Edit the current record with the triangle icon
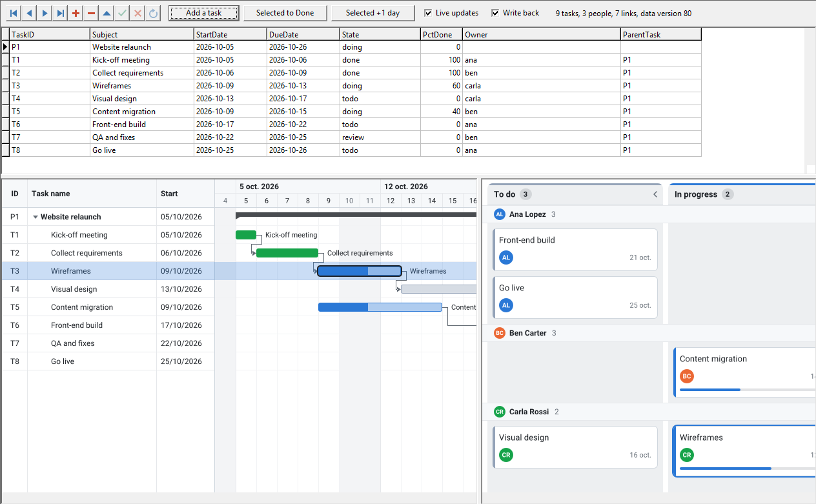The height and width of the screenshot is (504, 816). 107,13
